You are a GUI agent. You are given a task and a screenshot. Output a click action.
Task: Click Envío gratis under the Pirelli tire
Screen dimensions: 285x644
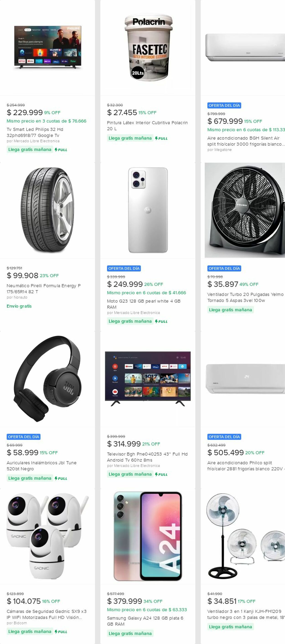pos(19,306)
